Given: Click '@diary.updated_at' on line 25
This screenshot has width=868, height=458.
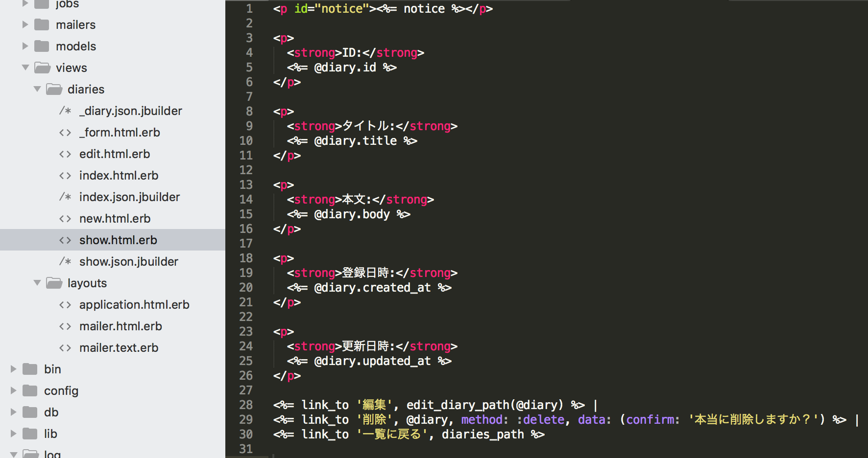Looking at the screenshot, I should point(373,361).
